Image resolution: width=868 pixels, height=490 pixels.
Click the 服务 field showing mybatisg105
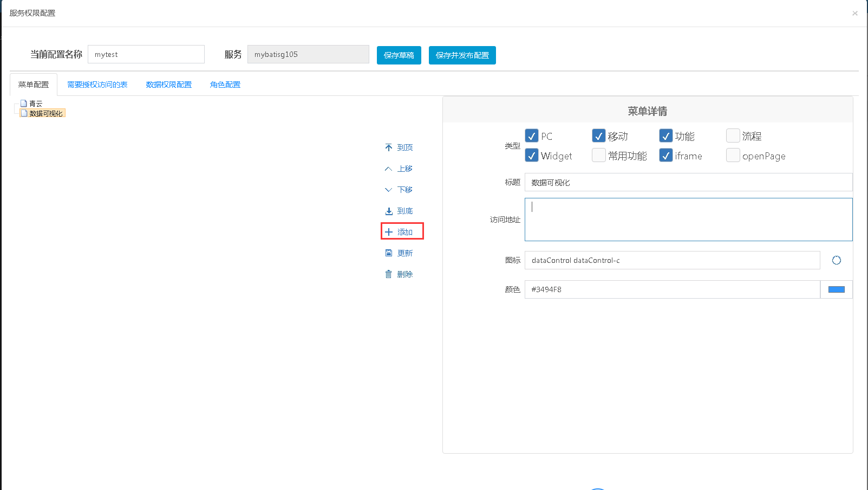[308, 54]
